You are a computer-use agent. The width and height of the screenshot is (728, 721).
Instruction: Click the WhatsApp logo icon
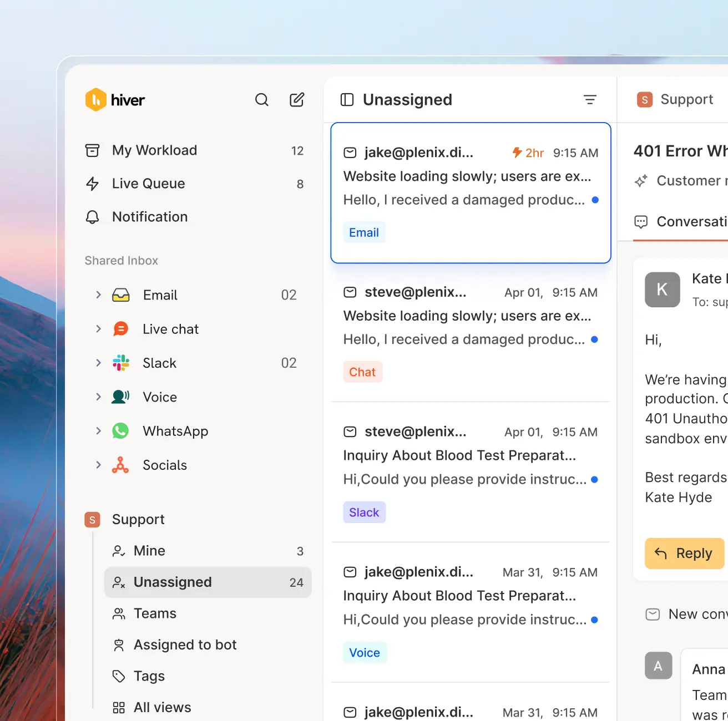pyautogui.click(x=120, y=431)
